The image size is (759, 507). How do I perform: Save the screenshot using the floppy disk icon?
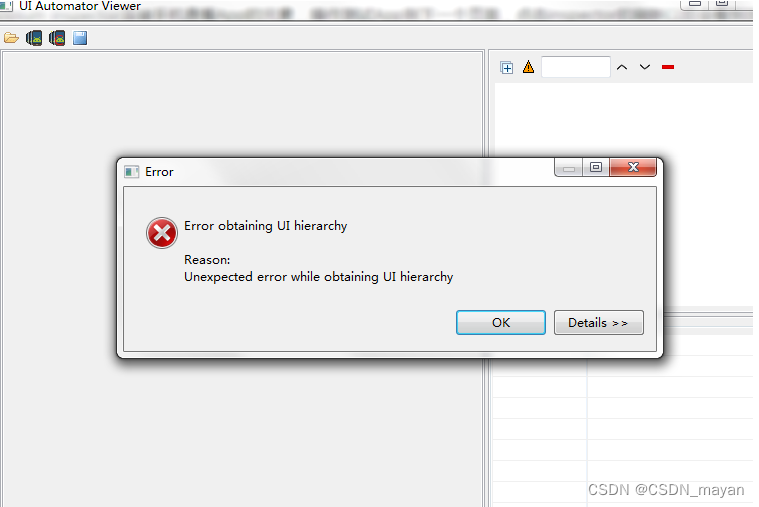(x=80, y=38)
